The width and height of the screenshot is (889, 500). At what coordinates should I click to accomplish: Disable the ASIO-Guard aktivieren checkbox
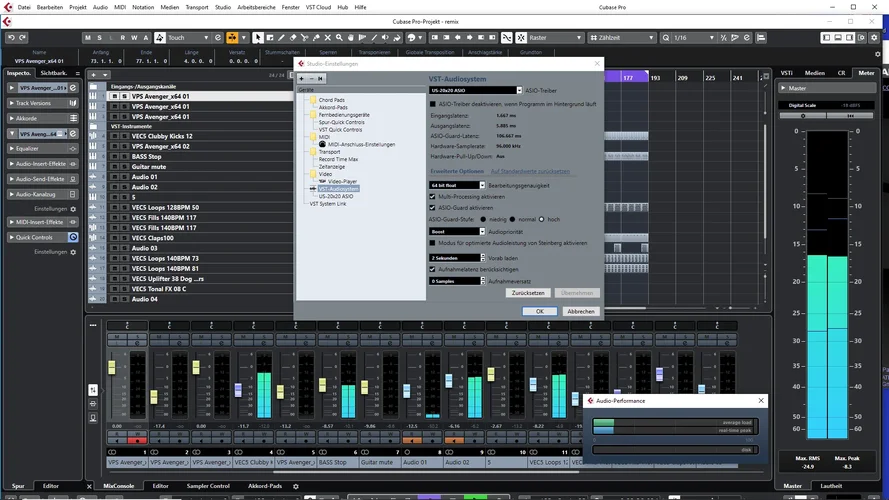(x=432, y=208)
